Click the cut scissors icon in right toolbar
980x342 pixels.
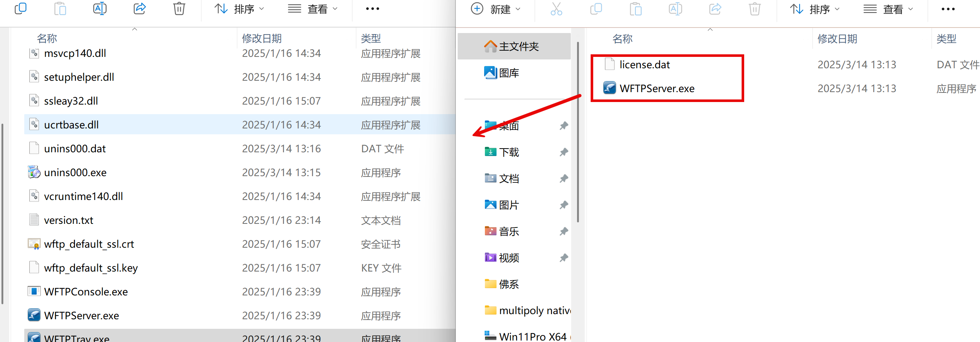(556, 9)
